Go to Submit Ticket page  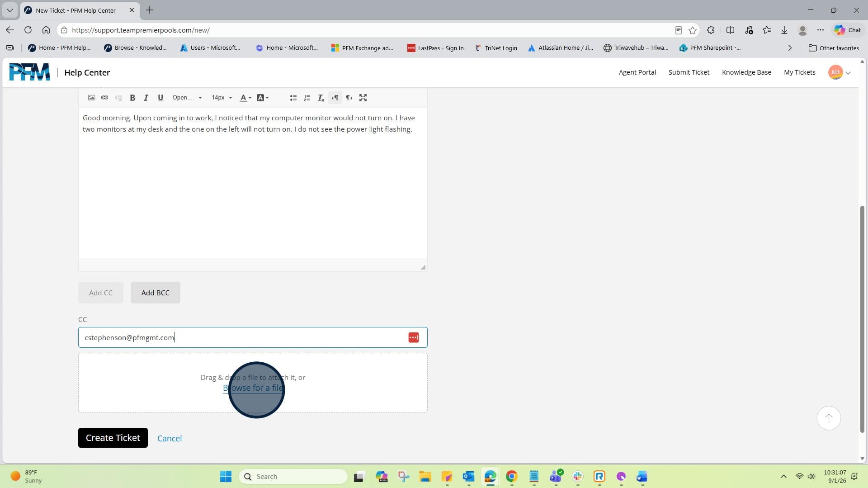pos(689,72)
